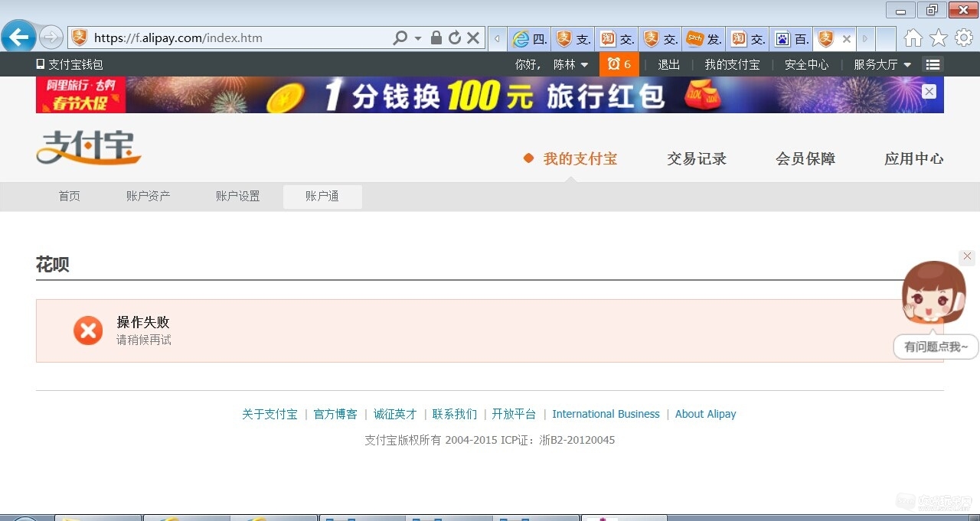The width and height of the screenshot is (980, 521).
Task: Click the red error X icon
Action: point(88,331)
